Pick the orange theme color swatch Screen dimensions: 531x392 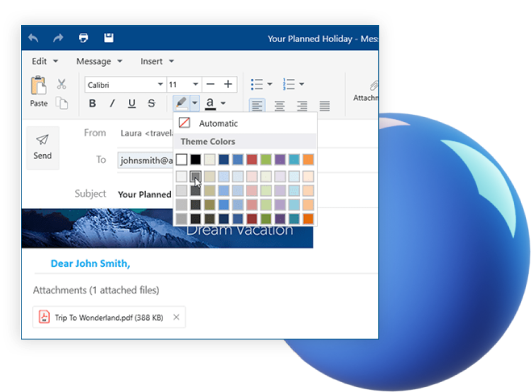(x=308, y=159)
